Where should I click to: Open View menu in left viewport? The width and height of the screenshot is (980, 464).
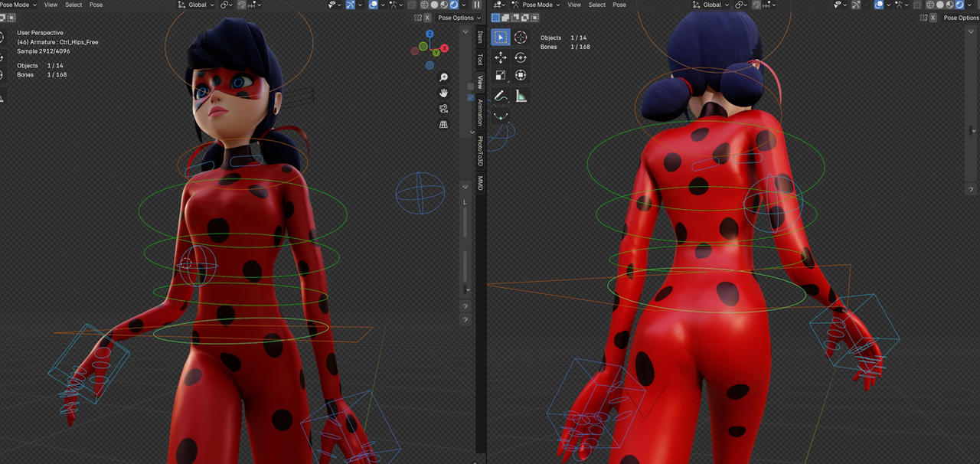point(51,5)
